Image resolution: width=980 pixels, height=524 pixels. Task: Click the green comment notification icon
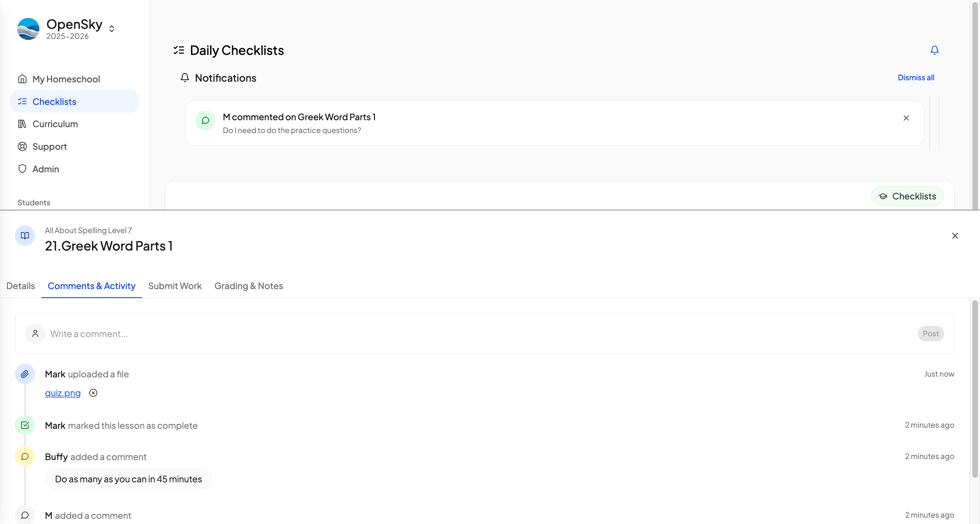[205, 121]
